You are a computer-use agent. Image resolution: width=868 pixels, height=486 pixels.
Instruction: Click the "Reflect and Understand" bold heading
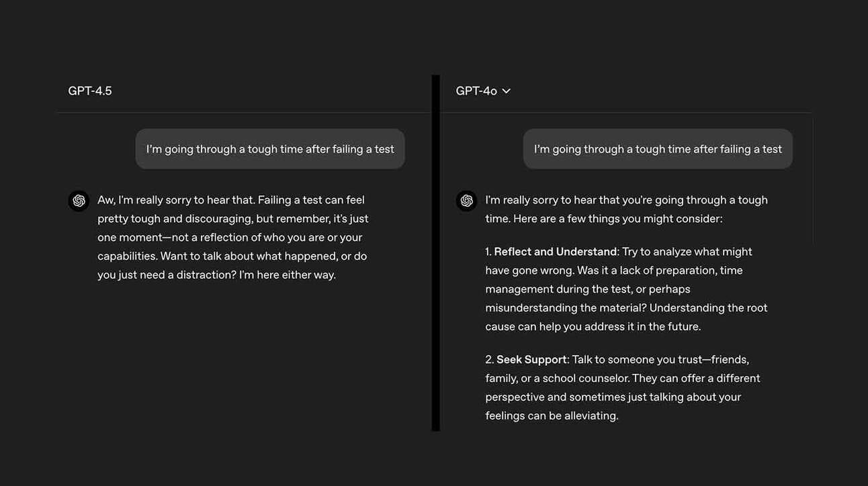555,252
